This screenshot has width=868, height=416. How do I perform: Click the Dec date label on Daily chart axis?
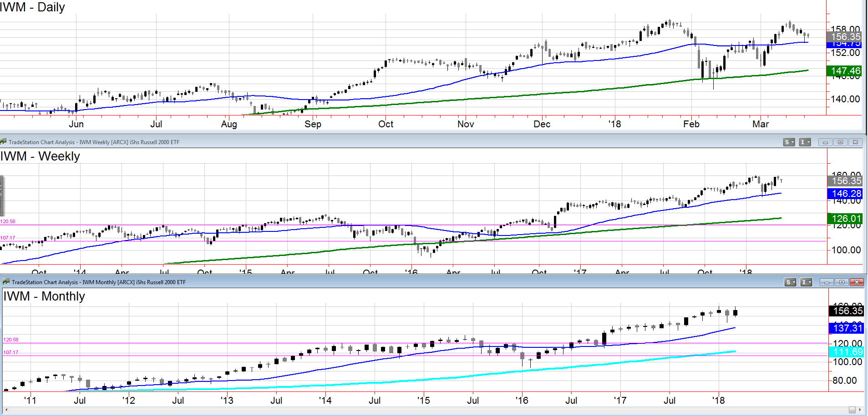(x=542, y=124)
